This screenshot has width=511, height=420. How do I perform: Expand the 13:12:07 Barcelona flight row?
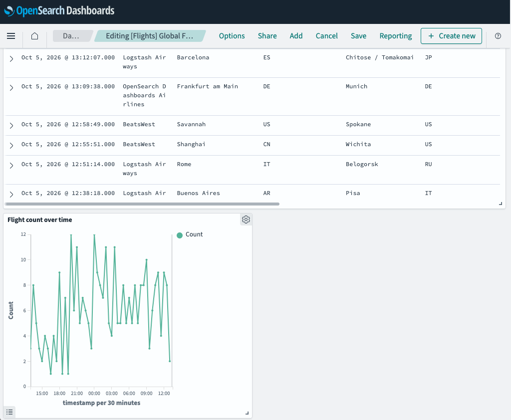pyautogui.click(x=11, y=59)
